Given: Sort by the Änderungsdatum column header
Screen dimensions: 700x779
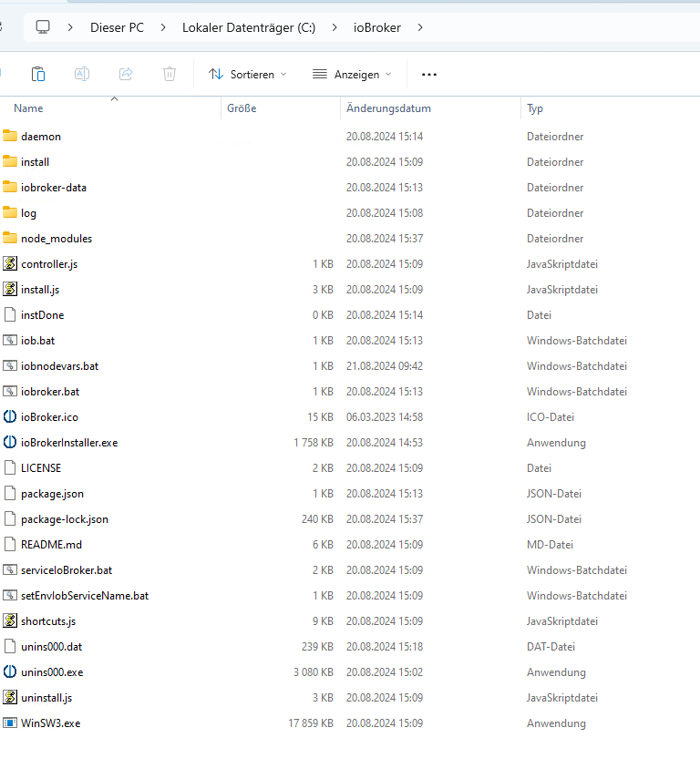Looking at the screenshot, I should coord(389,108).
